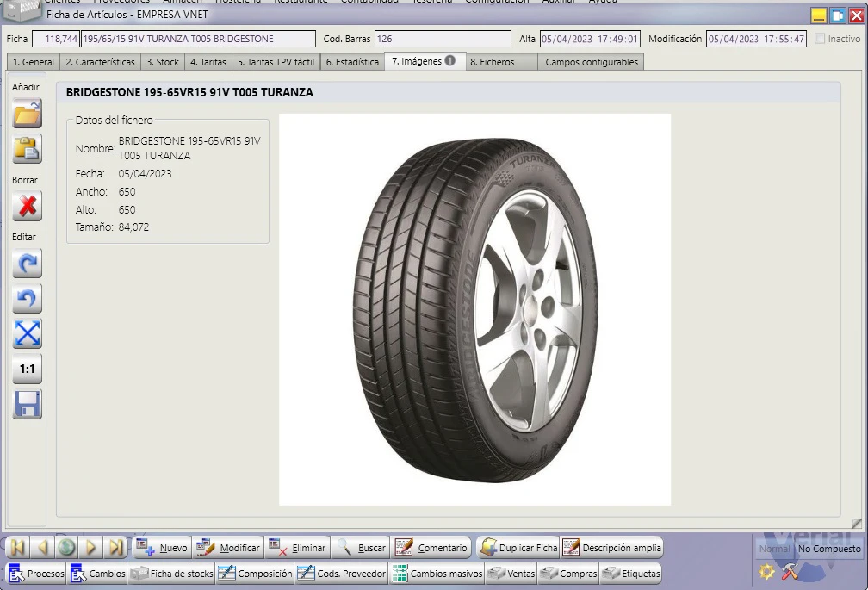Click the Cod. Barras input field
Screen dimensions: 868x590
coord(443,39)
